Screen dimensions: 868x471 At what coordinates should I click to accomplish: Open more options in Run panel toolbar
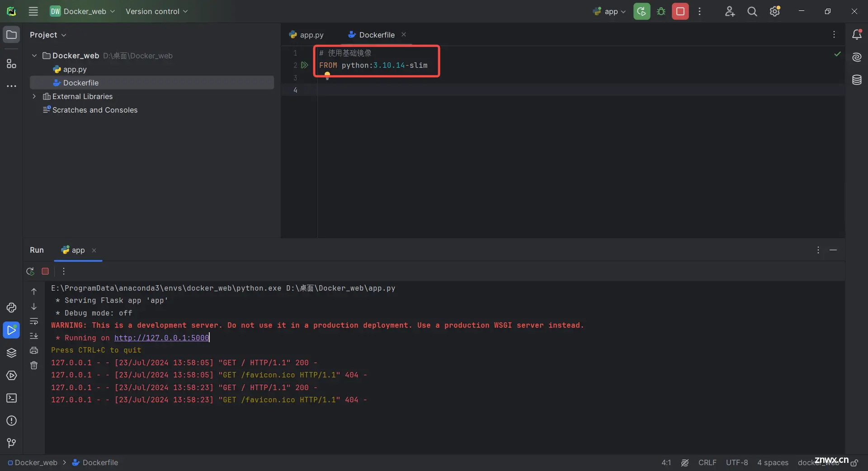coord(64,271)
